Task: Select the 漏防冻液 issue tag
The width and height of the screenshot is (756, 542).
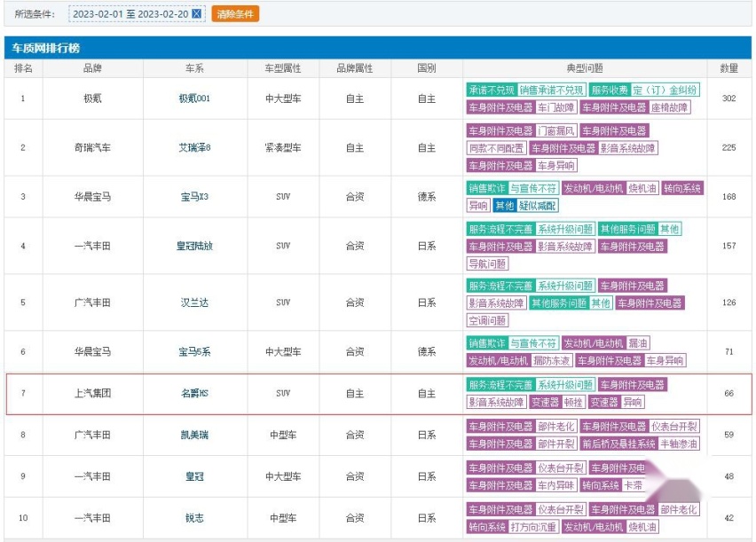Action: tap(552, 361)
